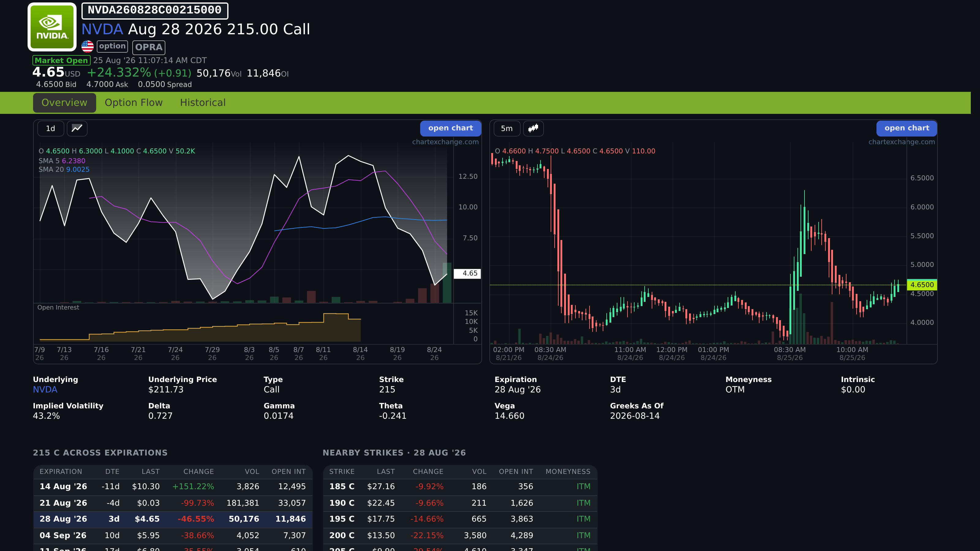
Task: Click the NVDA260828C00215000 contract symbol box
Action: (155, 10)
